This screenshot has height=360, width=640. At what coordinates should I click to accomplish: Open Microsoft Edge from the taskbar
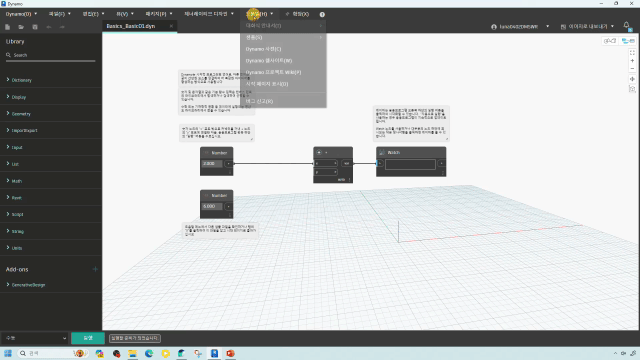pyautogui.click(x=149, y=353)
